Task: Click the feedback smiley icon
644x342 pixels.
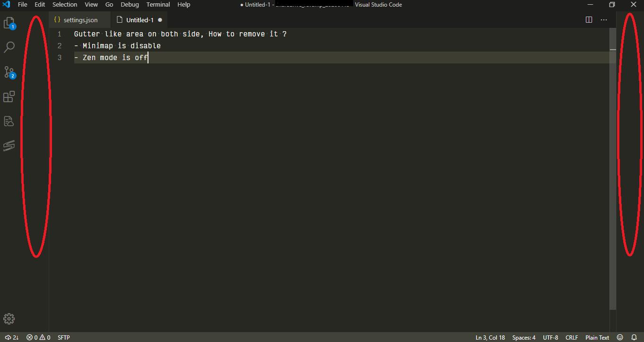Action: point(620,337)
